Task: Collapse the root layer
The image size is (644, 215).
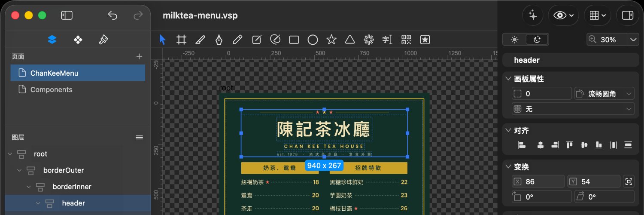Action: point(9,154)
